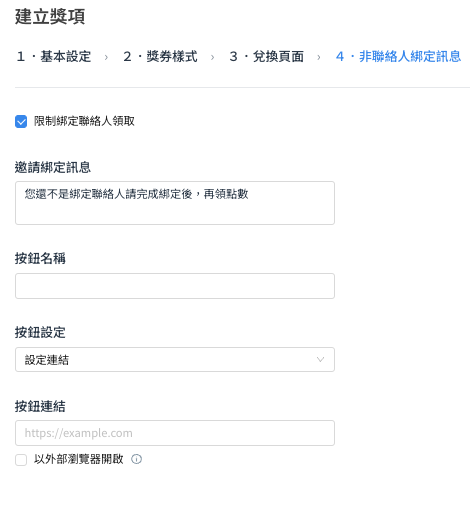Click the https://example.com link input field
Screen dimensions: 470x505
pyautogui.click(x=175, y=433)
